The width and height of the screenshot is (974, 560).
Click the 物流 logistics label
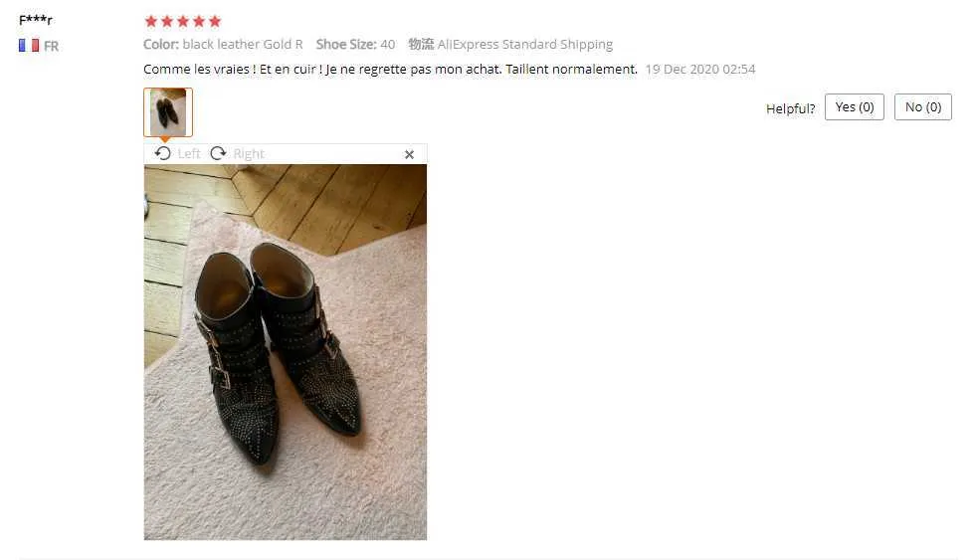pos(421,44)
